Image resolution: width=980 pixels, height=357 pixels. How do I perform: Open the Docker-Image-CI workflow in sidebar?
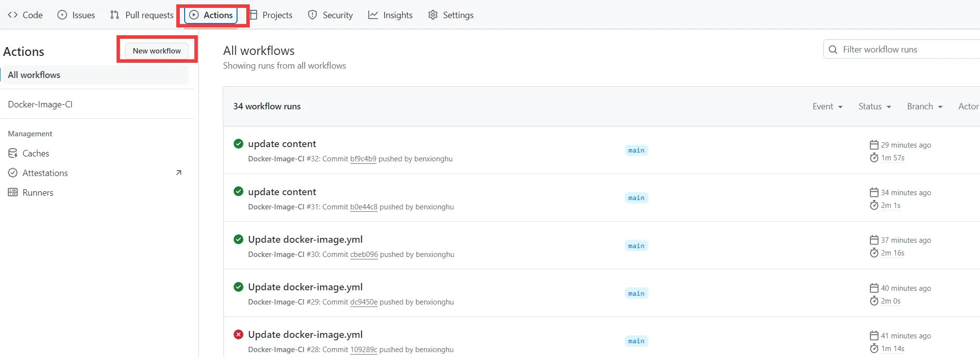point(95,104)
